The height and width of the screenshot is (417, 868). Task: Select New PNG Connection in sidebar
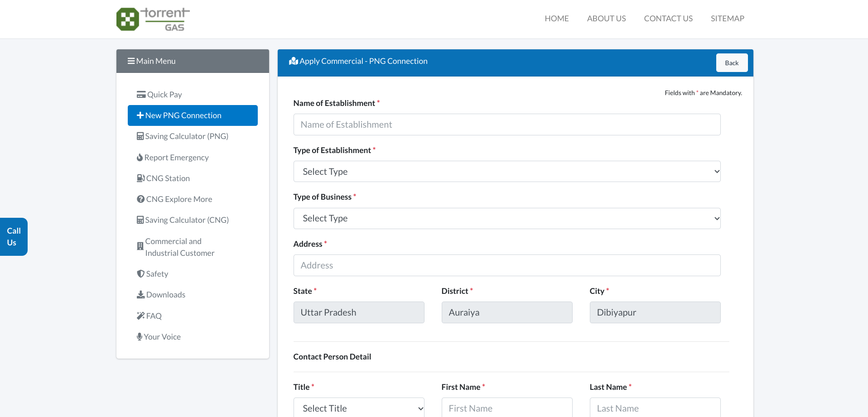tap(193, 115)
